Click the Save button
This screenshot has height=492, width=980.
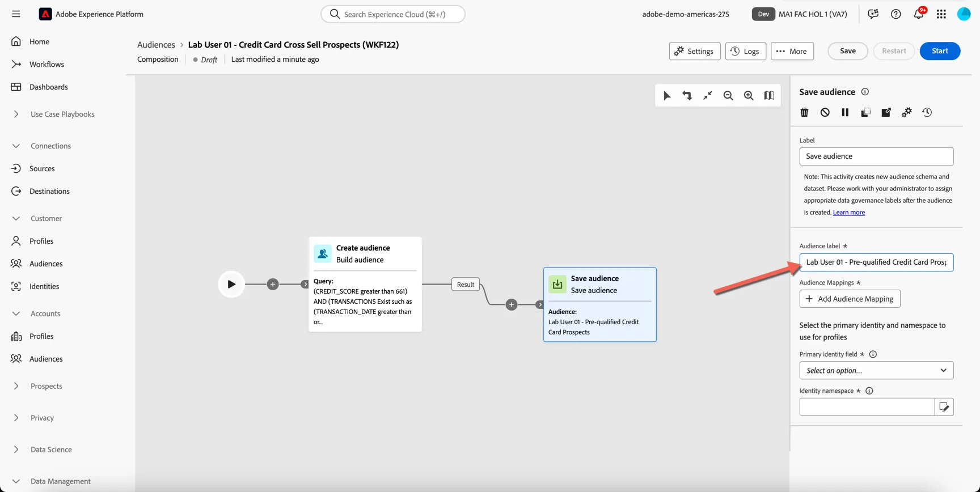pyautogui.click(x=848, y=51)
